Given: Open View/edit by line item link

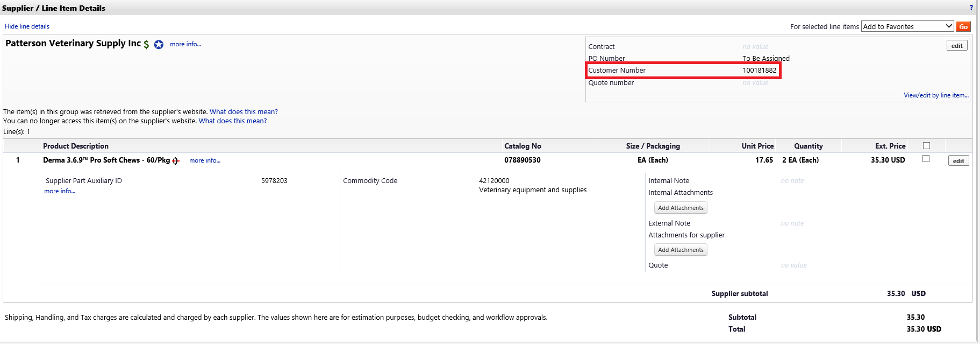Looking at the screenshot, I should [x=936, y=95].
